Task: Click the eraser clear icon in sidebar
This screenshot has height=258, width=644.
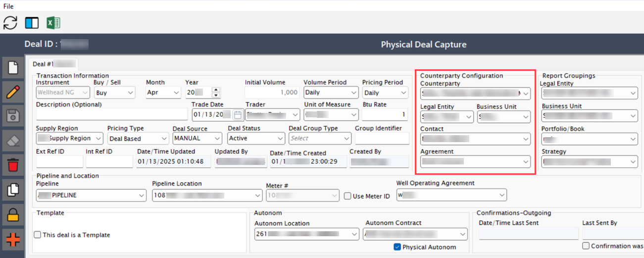Action: pyautogui.click(x=13, y=141)
